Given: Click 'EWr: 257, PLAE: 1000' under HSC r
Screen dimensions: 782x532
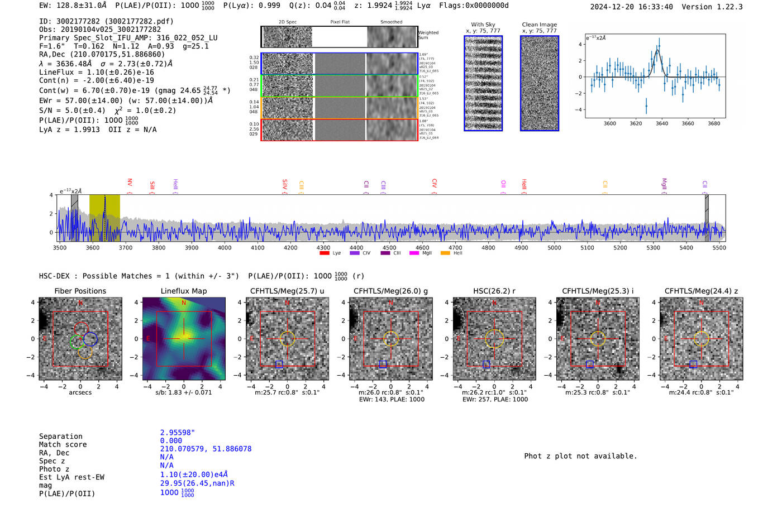Looking at the screenshot, I should click(495, 400).
